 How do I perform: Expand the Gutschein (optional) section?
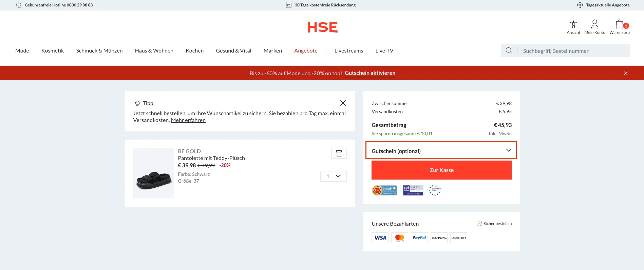tap(441, 150)
